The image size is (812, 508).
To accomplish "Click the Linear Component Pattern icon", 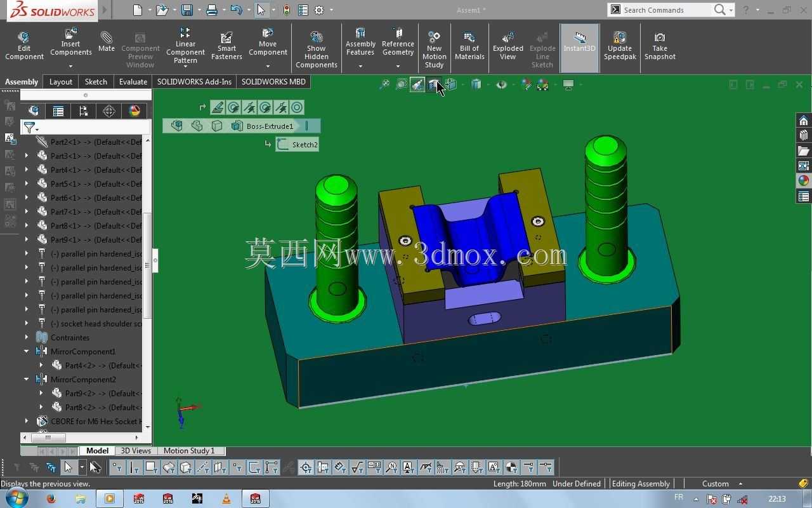I will coord(185,32).
